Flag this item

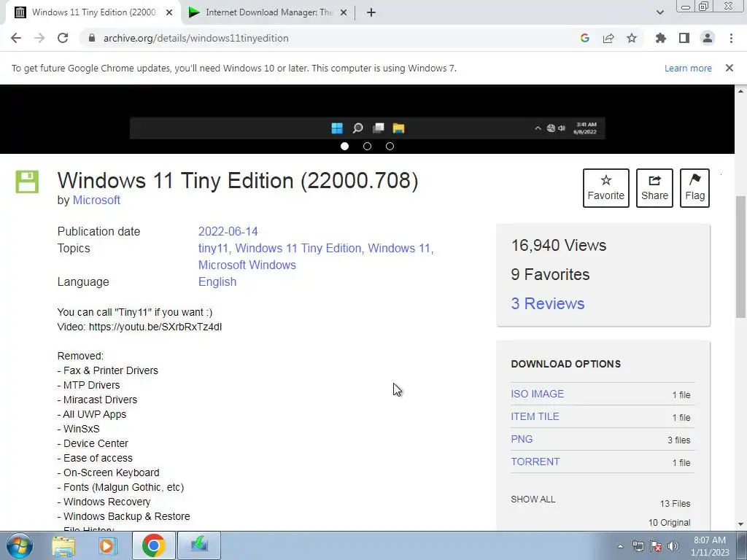coord(694,188)
